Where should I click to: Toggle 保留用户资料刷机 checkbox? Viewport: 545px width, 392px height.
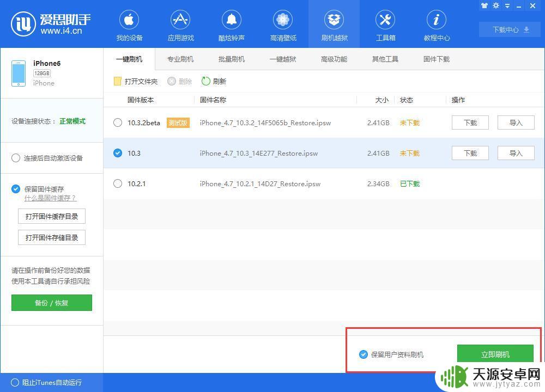point(363,354)
